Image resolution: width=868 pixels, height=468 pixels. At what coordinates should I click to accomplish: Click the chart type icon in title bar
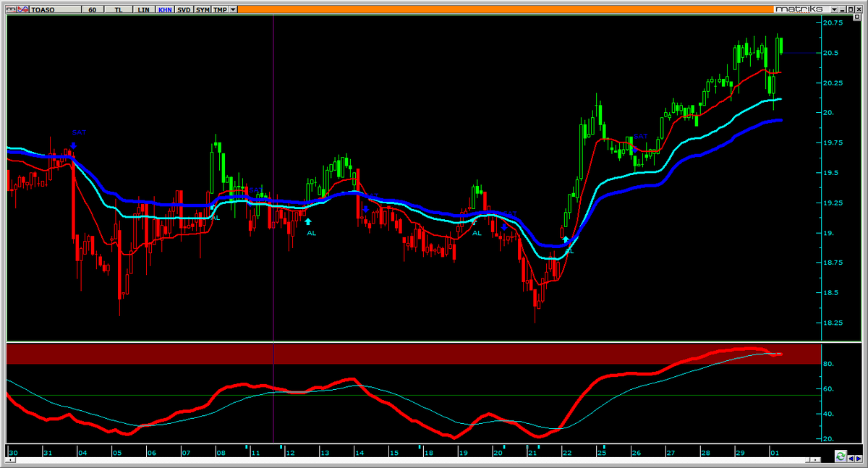pos(11,9)
